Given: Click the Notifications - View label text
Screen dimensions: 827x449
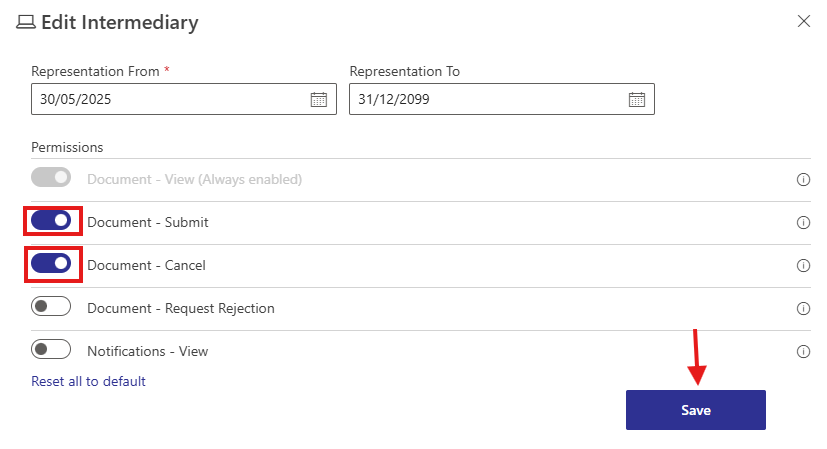Looking at the screenshot, I should 148,352.
